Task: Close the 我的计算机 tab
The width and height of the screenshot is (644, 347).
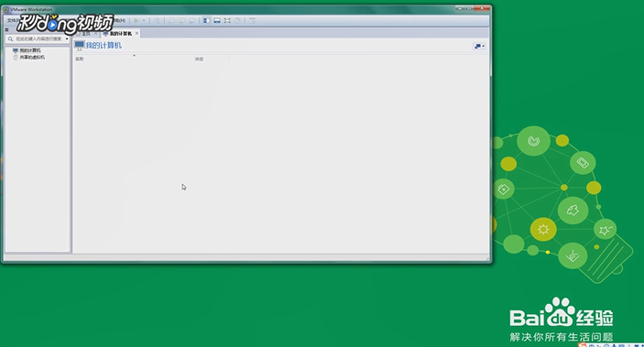Action: [136, 33]
